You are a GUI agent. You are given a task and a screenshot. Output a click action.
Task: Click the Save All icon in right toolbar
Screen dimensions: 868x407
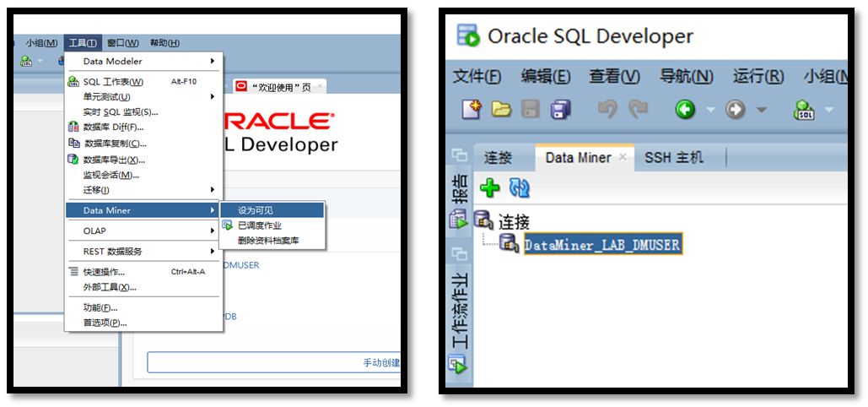(x=560, y=109)
